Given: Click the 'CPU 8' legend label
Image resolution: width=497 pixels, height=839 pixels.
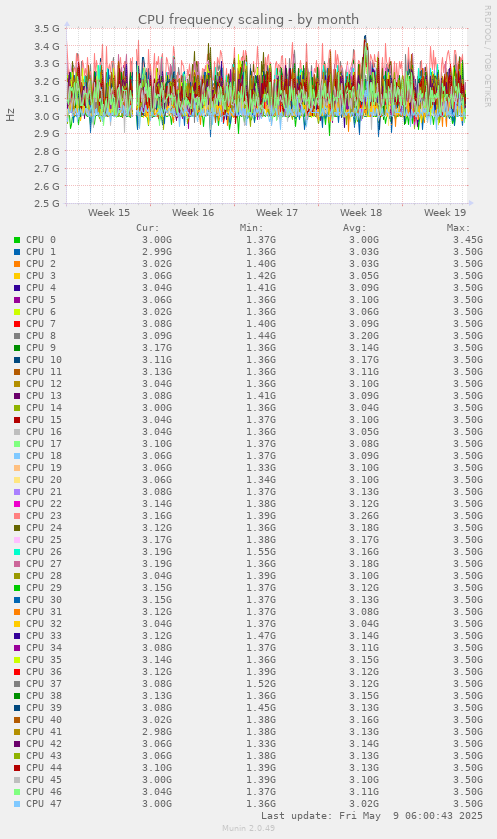Looking at the screenshot, I should click(x=41, y=335).
